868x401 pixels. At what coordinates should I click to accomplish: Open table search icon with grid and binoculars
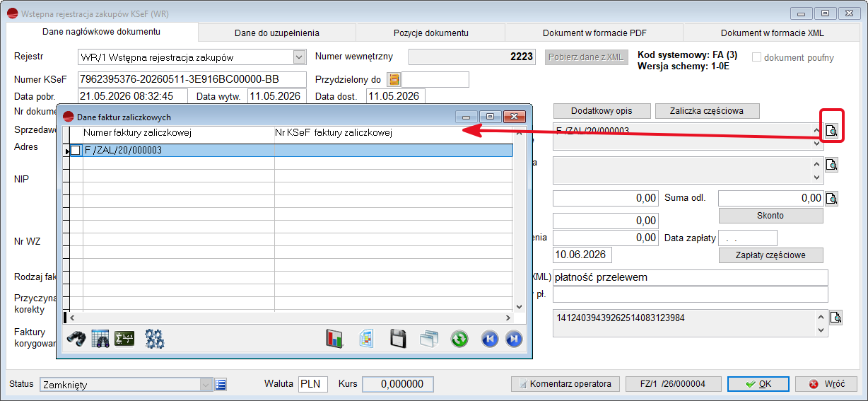coord(100,338)
